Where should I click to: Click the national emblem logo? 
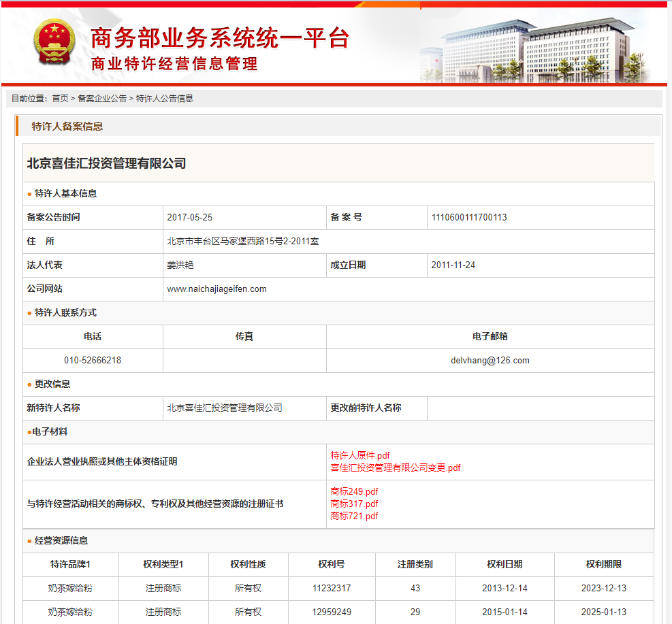[x=54, y=42]
